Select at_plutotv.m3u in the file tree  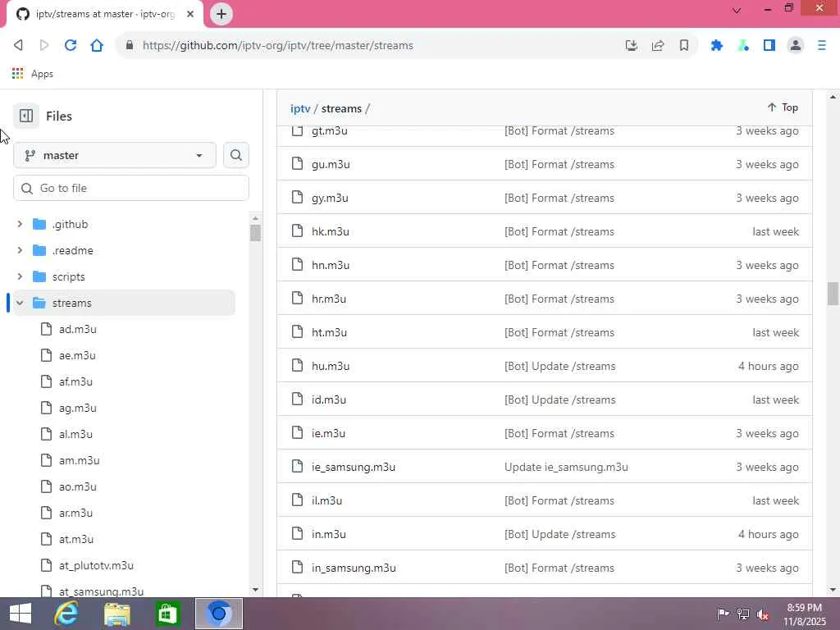pos(97,565)
